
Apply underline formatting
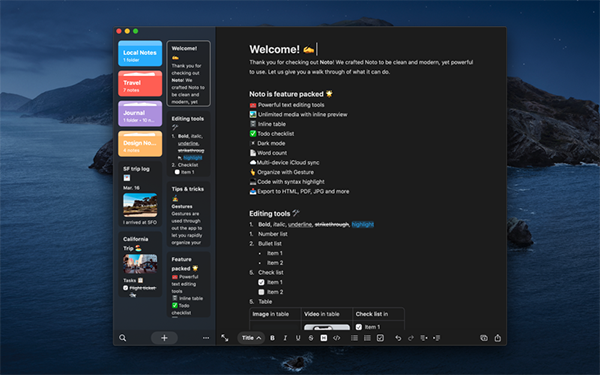pyautogui.click(x=298, y=338)
